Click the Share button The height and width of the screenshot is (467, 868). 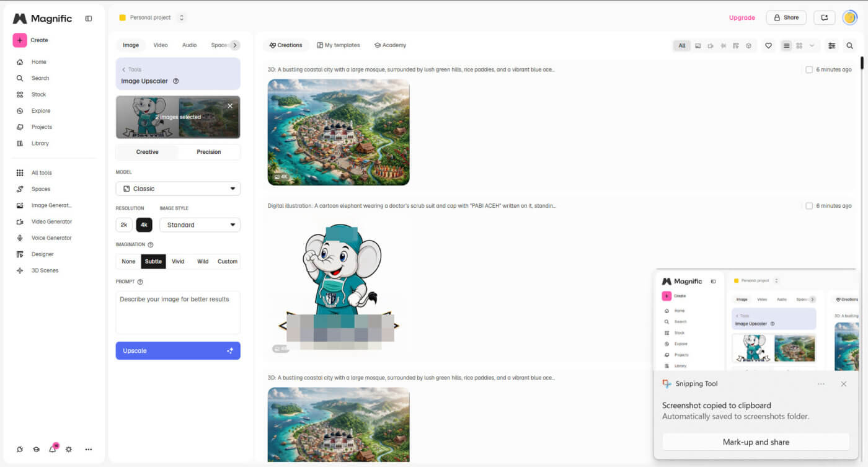pyautogui.click(x=786, y=18)
